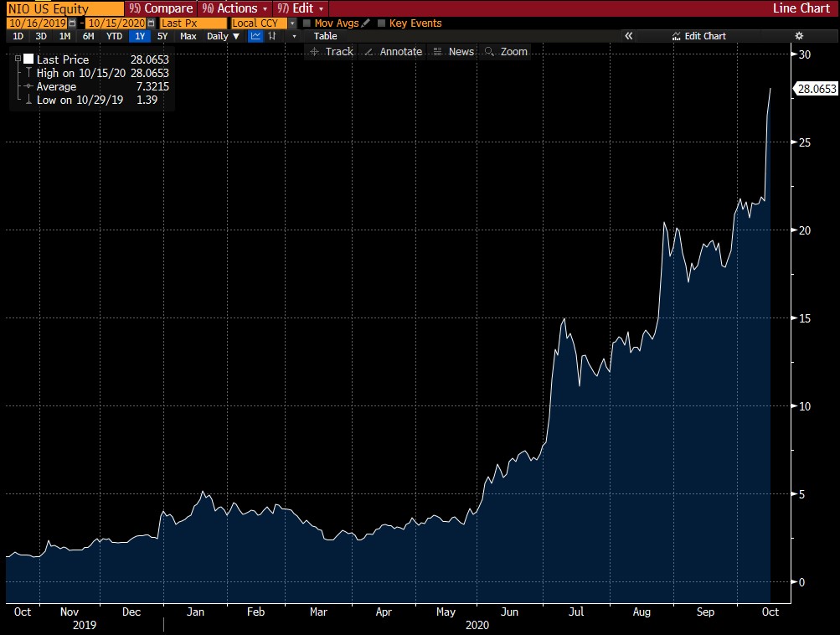Viewport: 840px width, 635px height.
Task: Select the Annotate drawing tool
Action: pos(394,51)
